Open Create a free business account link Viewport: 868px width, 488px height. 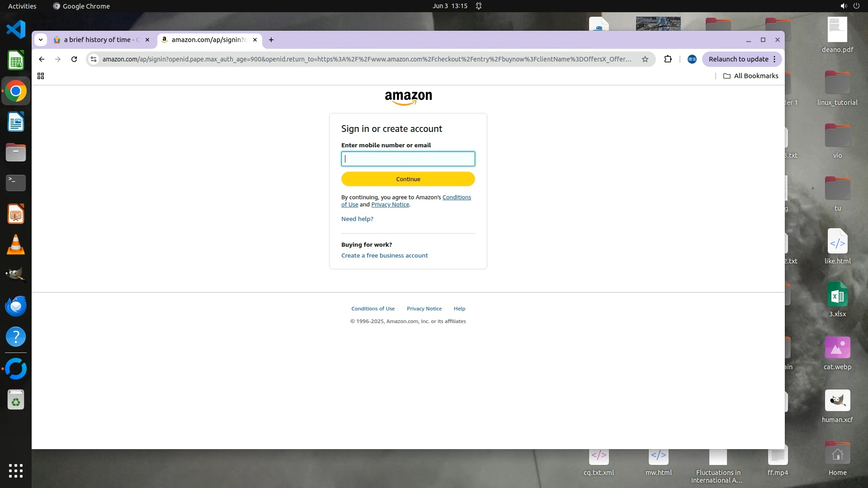384,255
